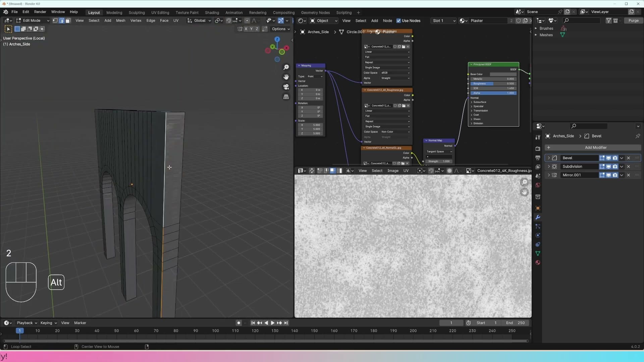
Task: Open the Particles properties tab
Action: (538, 226)
